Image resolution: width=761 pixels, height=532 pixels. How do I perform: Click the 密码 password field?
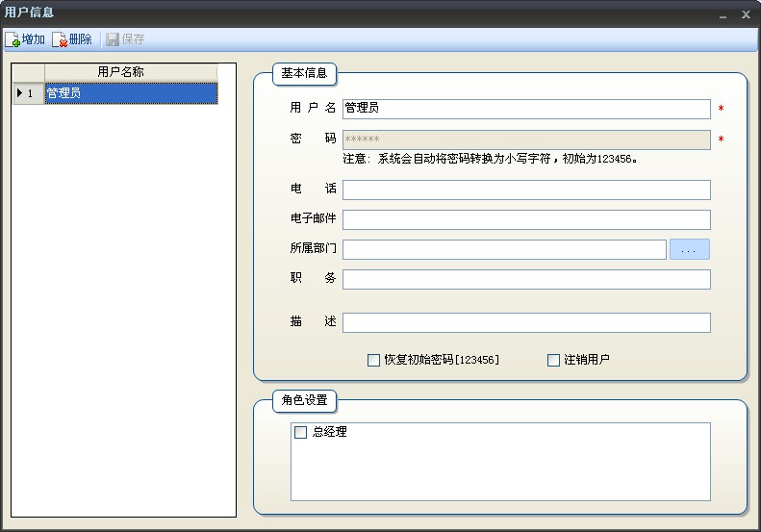point(526,139)
